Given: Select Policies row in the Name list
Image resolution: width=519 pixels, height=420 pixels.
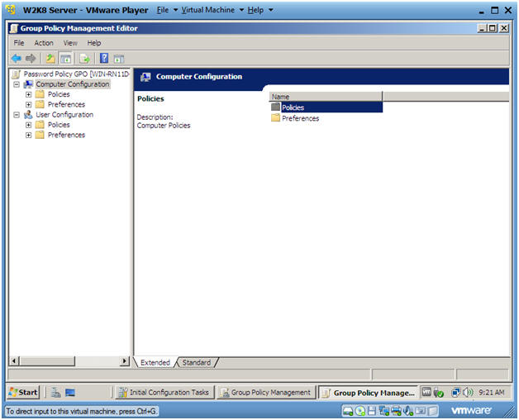Looking at the screenshot, I should [326, 107].
